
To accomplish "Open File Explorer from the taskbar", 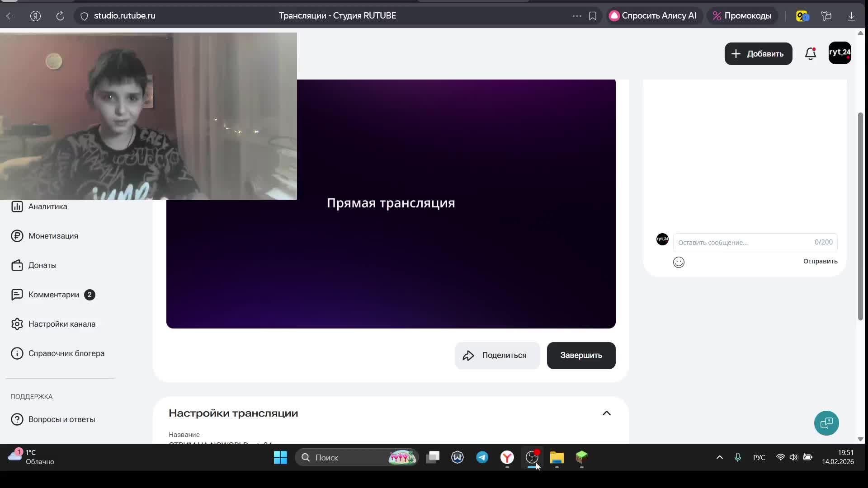I will click(557, 457).
